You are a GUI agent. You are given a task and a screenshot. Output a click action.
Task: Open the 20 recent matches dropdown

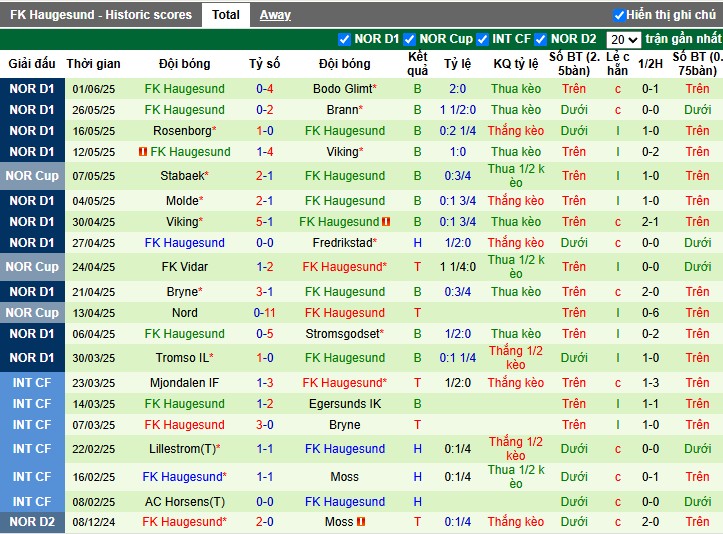point(623,40)
